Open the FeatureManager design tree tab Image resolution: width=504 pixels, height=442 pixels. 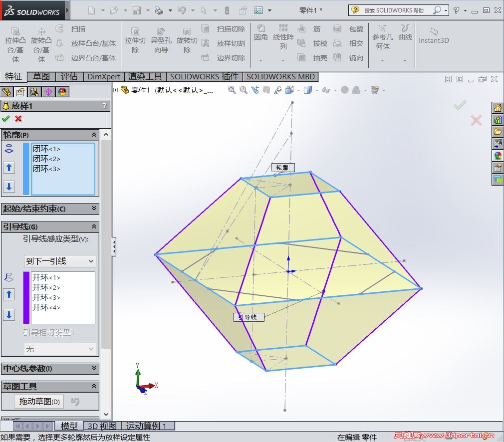click(7, 92)
